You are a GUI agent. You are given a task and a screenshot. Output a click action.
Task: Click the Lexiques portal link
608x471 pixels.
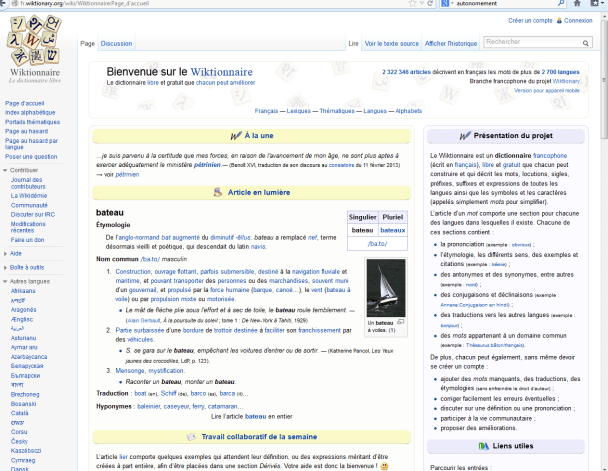pyautogui.click(x=299, y=111)
